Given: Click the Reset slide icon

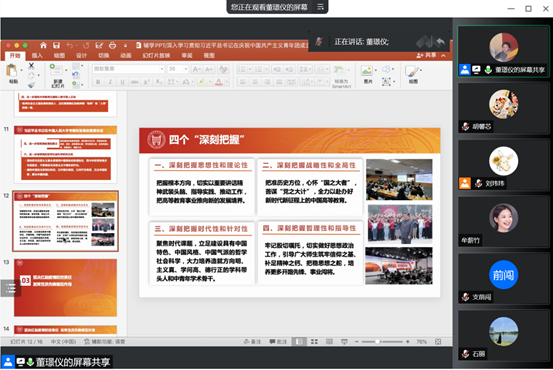Looking at the screenshot, I should click(x=75, y=74).
